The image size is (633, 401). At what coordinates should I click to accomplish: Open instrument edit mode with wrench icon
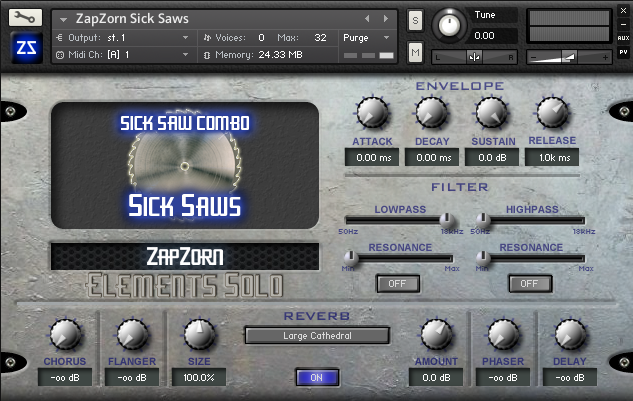pos(25,17)
